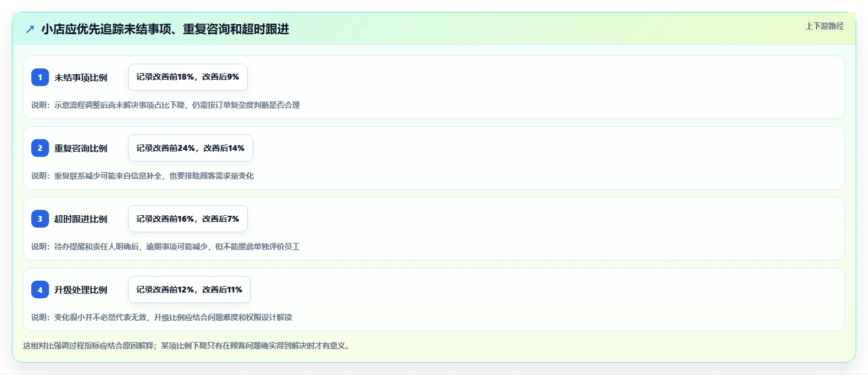Click the number 2 badge for 重复咨询比例
868x375 pixels.
[x=40, y=148]
